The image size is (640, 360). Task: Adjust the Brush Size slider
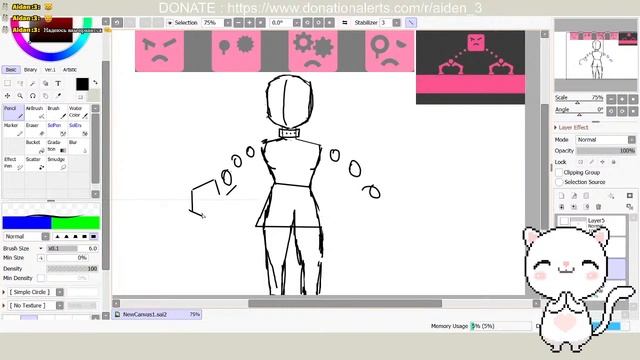72,249
